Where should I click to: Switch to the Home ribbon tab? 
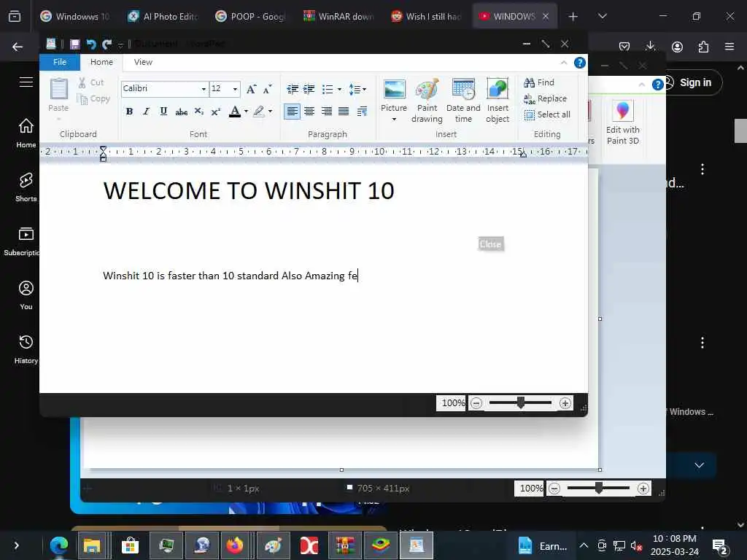click(x=101, y=62)
